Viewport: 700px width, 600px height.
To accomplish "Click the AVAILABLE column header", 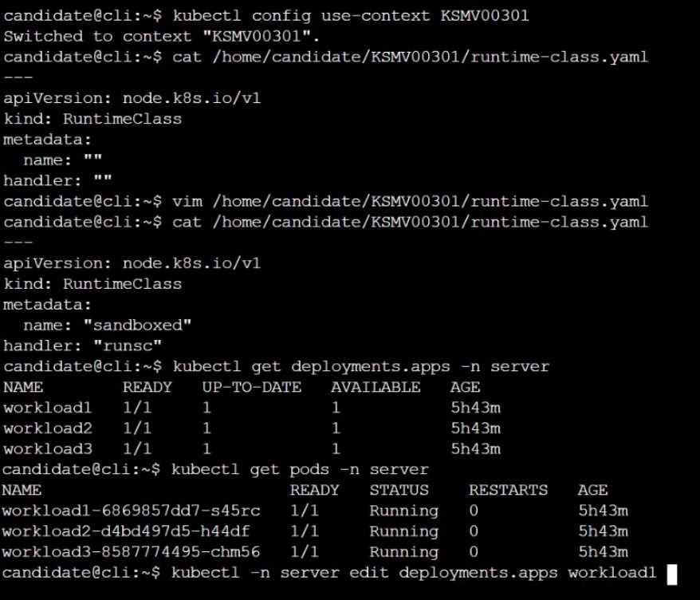I will coord(376,388).
